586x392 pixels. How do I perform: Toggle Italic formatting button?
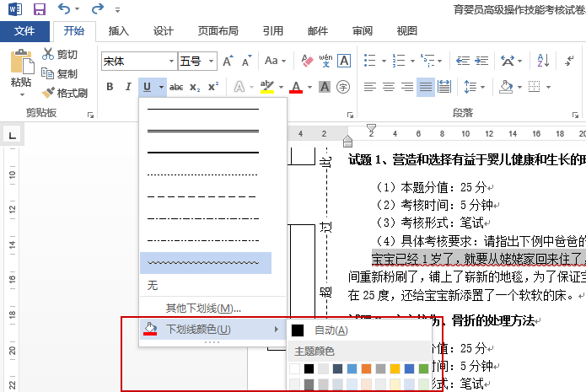[128, 87]
